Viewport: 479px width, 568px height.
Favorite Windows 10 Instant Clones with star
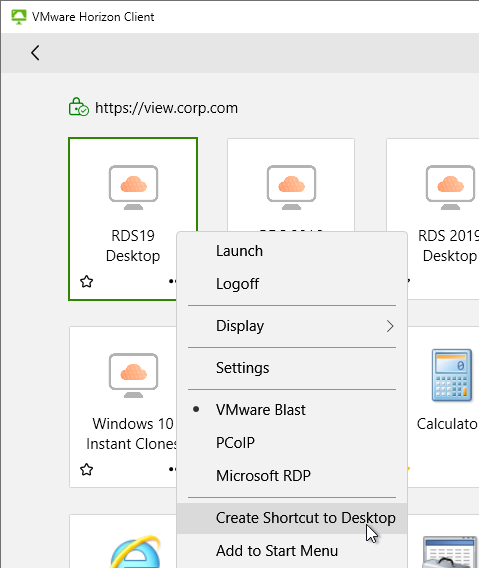click(87, 469)
